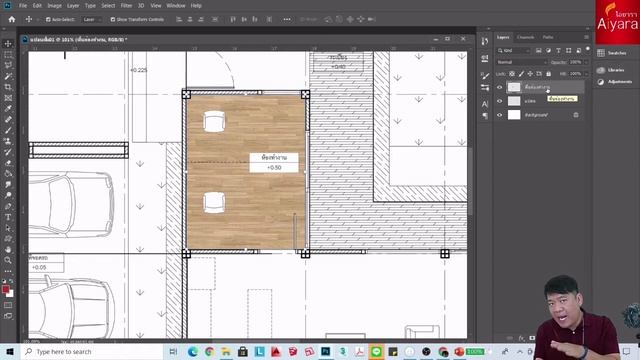Image resolution: width=640 pixels, height=360 pixels.
Task: Select the Crop tool
Action: (8, 87)
